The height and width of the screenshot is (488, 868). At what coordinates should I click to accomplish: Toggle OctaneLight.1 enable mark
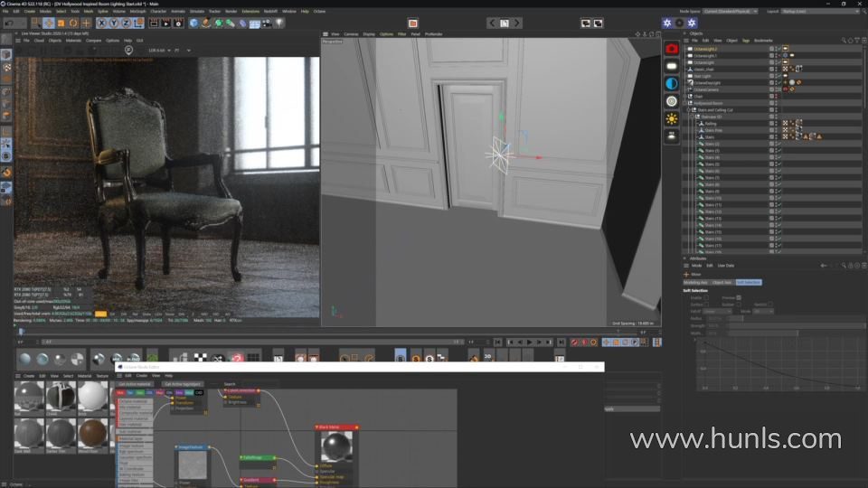point(778,56)
